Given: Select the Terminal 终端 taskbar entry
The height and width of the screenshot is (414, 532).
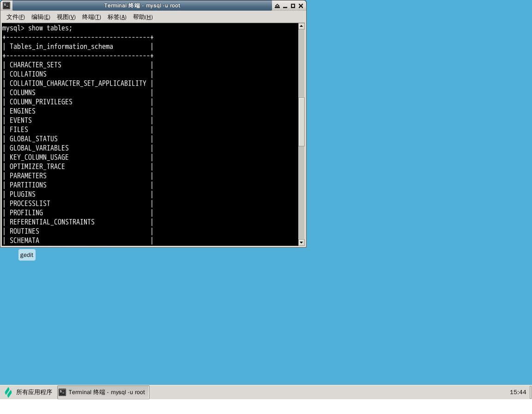Looking at the screenshot, I should tap(104, 392).
